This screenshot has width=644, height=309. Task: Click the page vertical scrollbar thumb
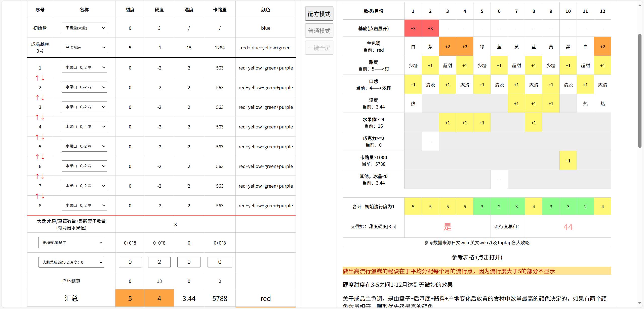640,91
